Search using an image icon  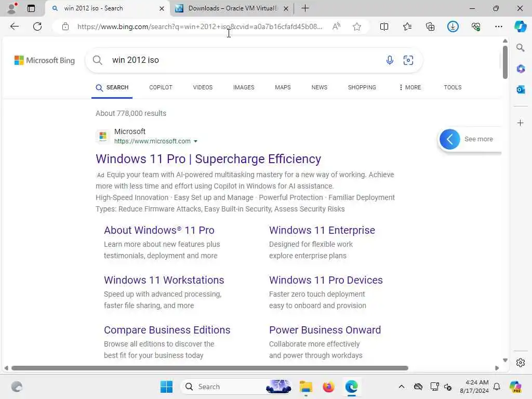408,60
